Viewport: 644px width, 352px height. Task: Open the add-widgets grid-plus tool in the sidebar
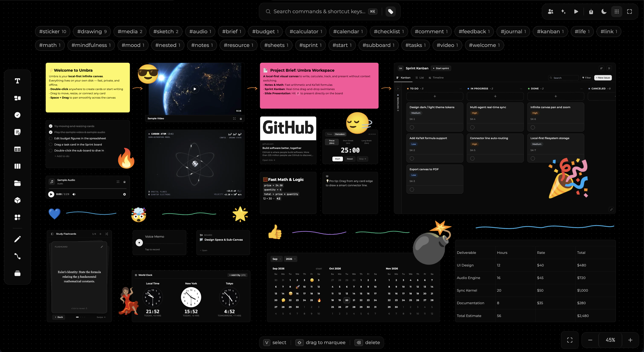coord(17,217)
